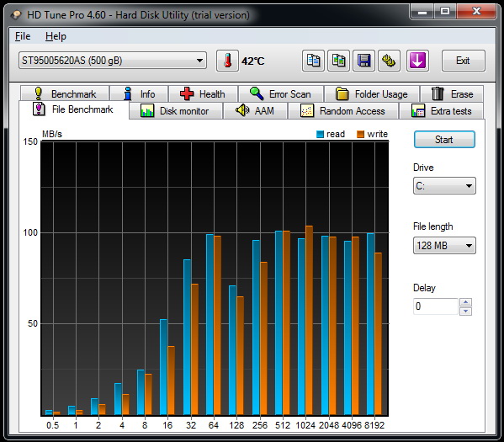The height and width of the screenshot is (442, 504).
Task: Increase the Delay value with up arrow
Action: point(465,302)
